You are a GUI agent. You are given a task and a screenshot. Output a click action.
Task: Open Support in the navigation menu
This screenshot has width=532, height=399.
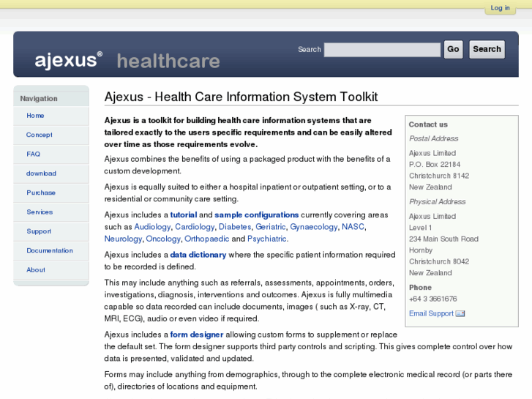coord(39,231)
